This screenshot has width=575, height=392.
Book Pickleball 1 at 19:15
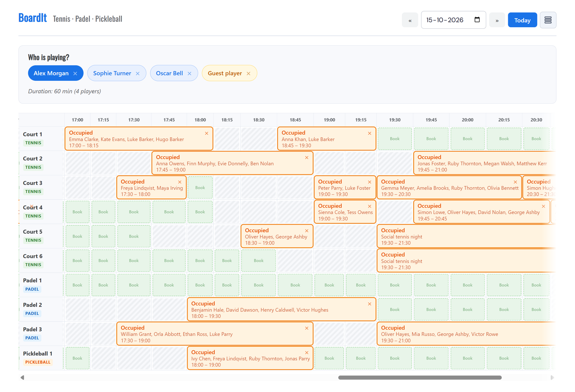pyautogui.click(x=361, y=358)
